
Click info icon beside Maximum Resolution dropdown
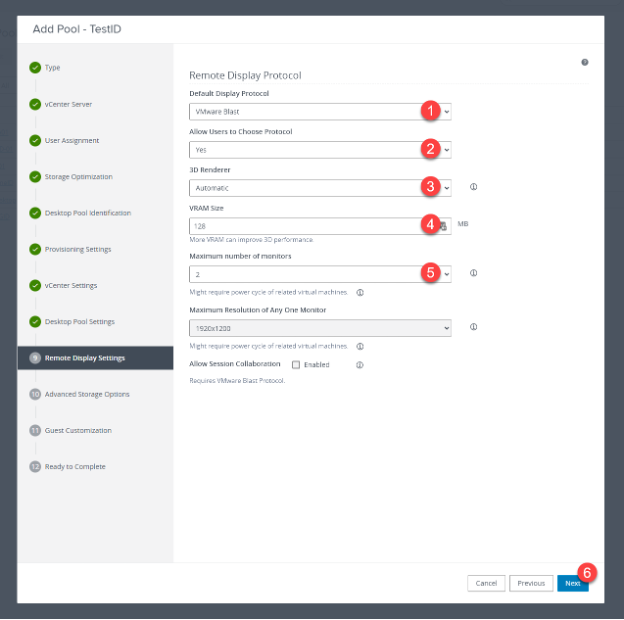click(473, 326)
